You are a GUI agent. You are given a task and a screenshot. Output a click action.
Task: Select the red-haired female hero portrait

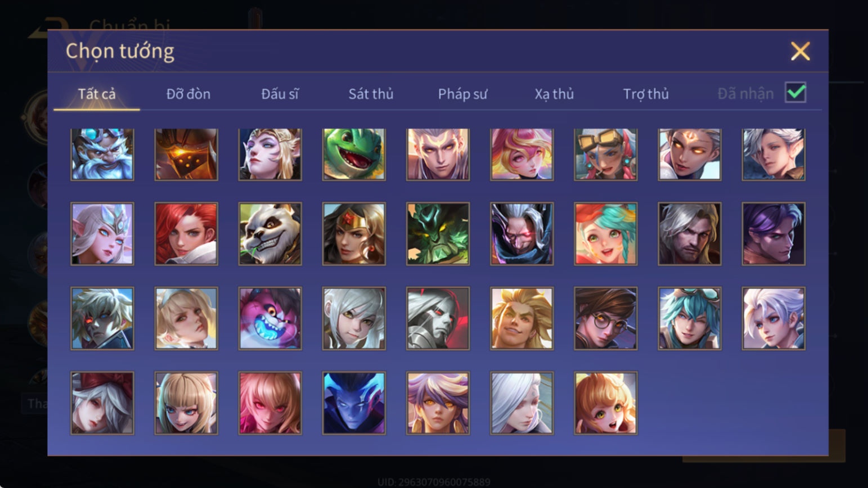pyautogui.click(x=186, y=234)
